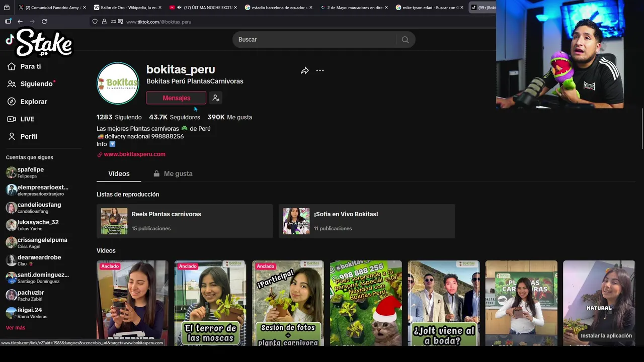644x362 pixels.
Task: Open the browser sidebar panel icon
Action: (x=8, y=22)
